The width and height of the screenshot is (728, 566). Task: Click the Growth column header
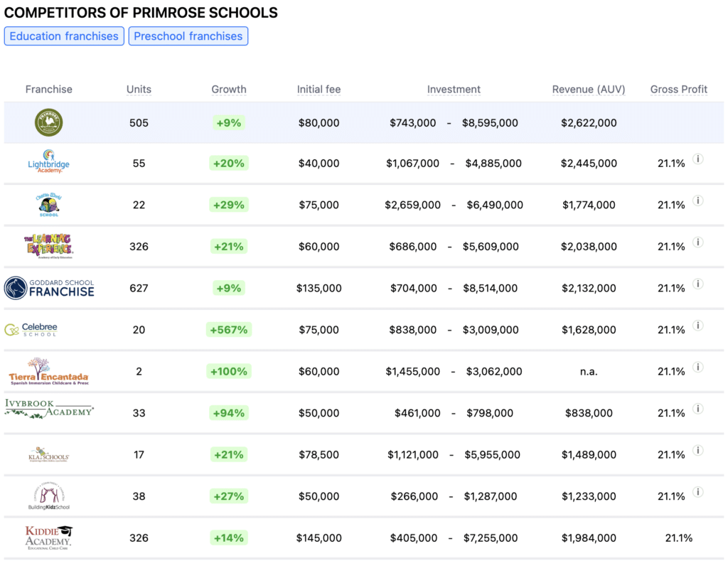click(x=229, y=89)
